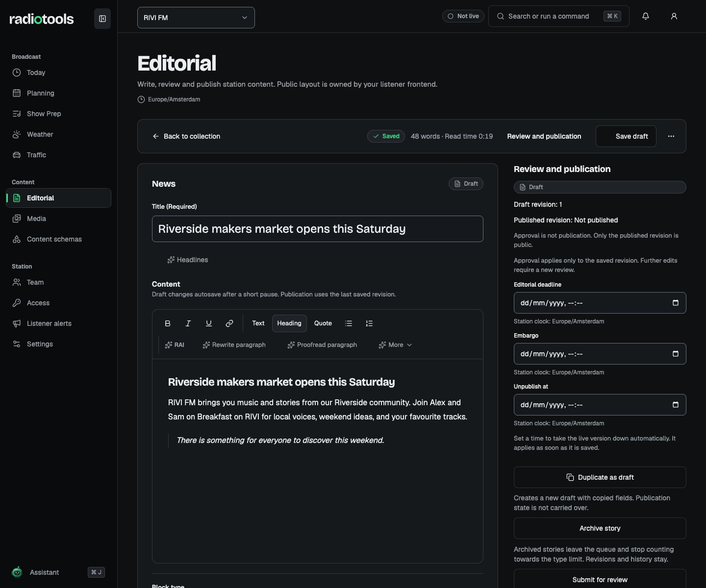Switch the block style to Text

point(258,323)
